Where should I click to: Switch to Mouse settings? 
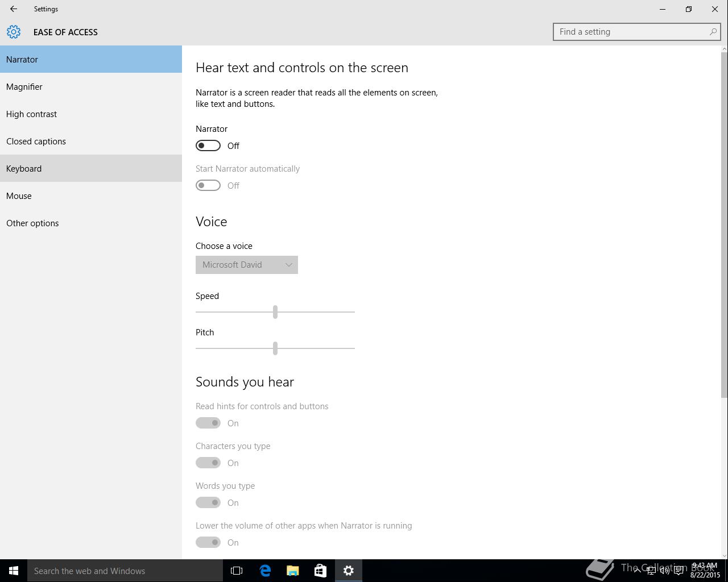(x=91, y=196)
